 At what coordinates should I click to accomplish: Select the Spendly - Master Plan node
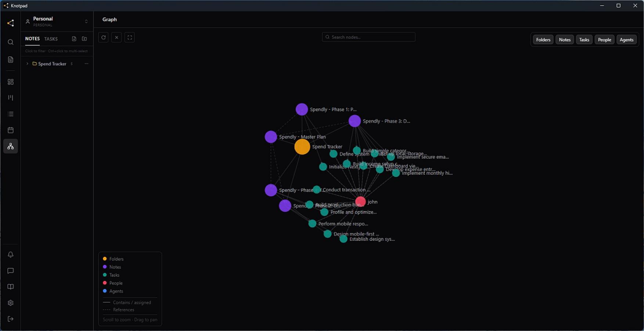(271, 137)
